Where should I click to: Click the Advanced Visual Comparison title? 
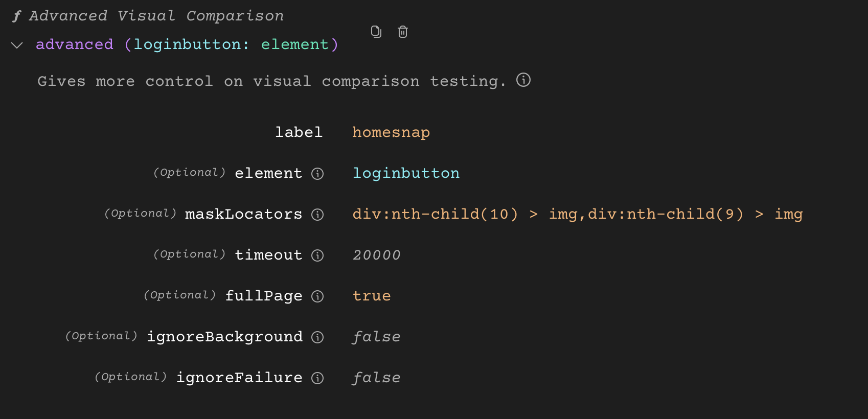(156, 16)
